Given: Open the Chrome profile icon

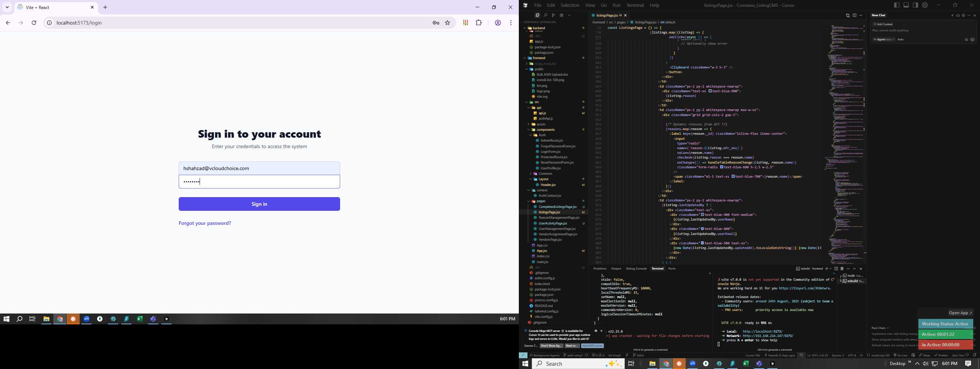Looking at the screenshot, I should click(x=498, y=23).
